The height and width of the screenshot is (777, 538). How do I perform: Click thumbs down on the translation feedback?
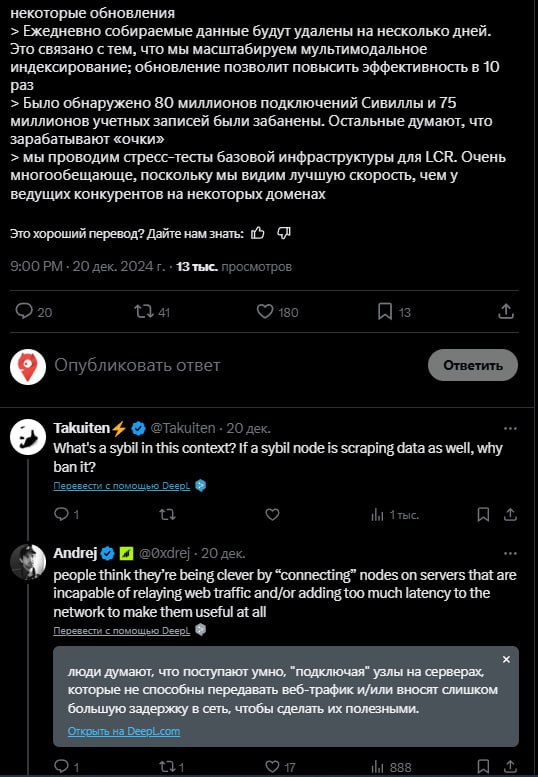click(x=284, y=233)
